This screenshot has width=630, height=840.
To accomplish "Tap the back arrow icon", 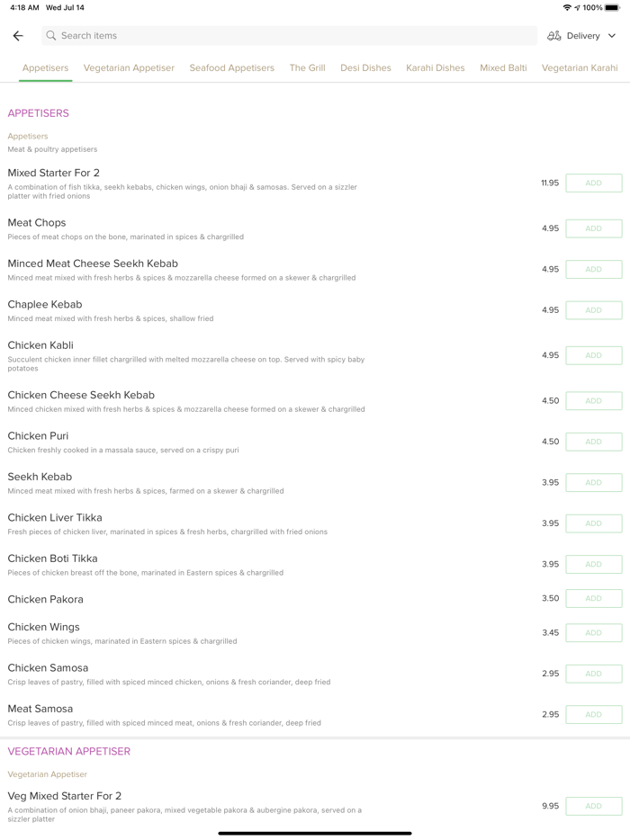I will pos(18,36).
